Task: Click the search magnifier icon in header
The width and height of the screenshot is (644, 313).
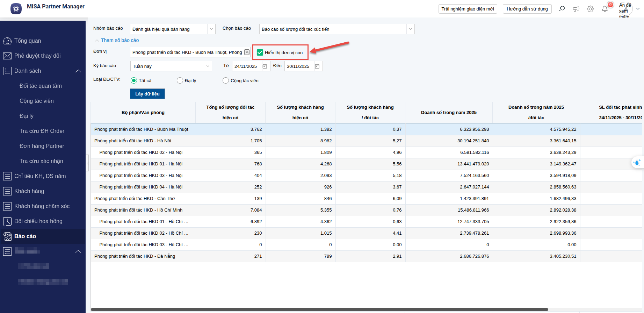Action: pos(562,9)
